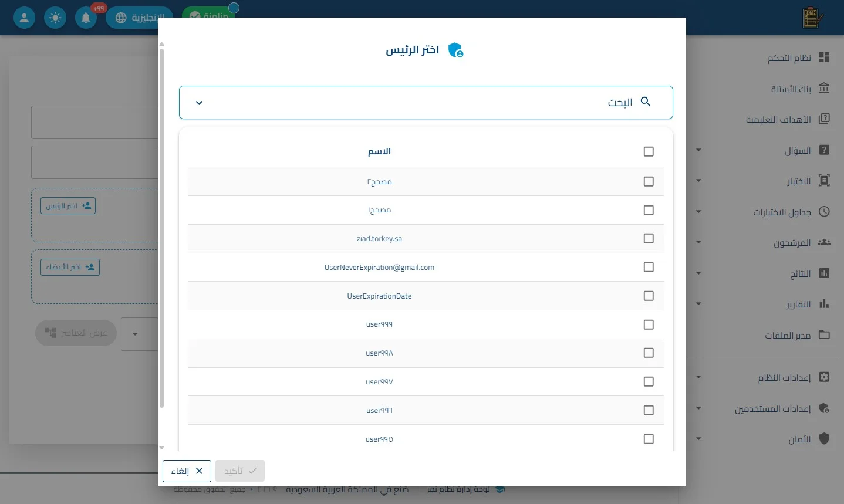The height and width of the screenshot is (504, 844).
Task: Click the النتائج results icon
Action: 824,273
